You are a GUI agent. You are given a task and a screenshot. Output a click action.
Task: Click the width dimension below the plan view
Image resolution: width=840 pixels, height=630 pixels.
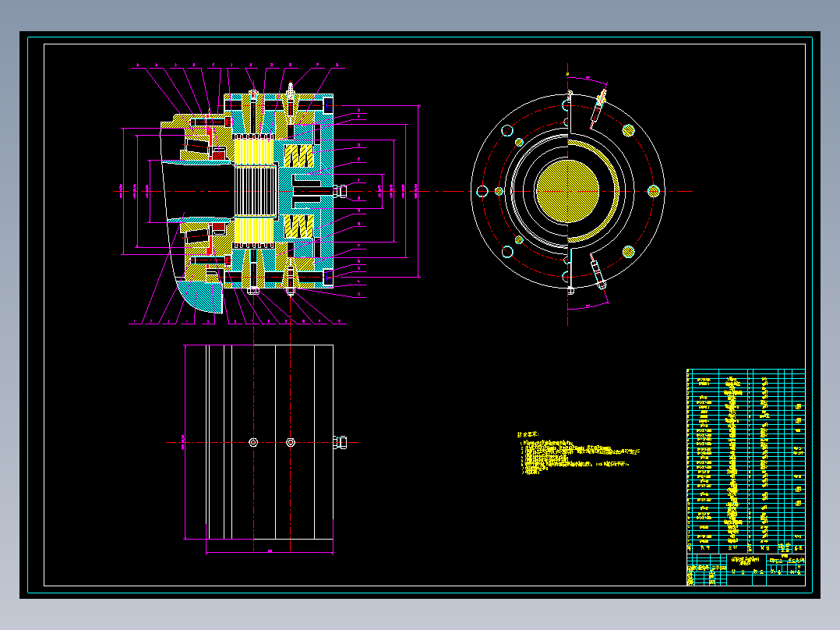click(x=270, y=552)
